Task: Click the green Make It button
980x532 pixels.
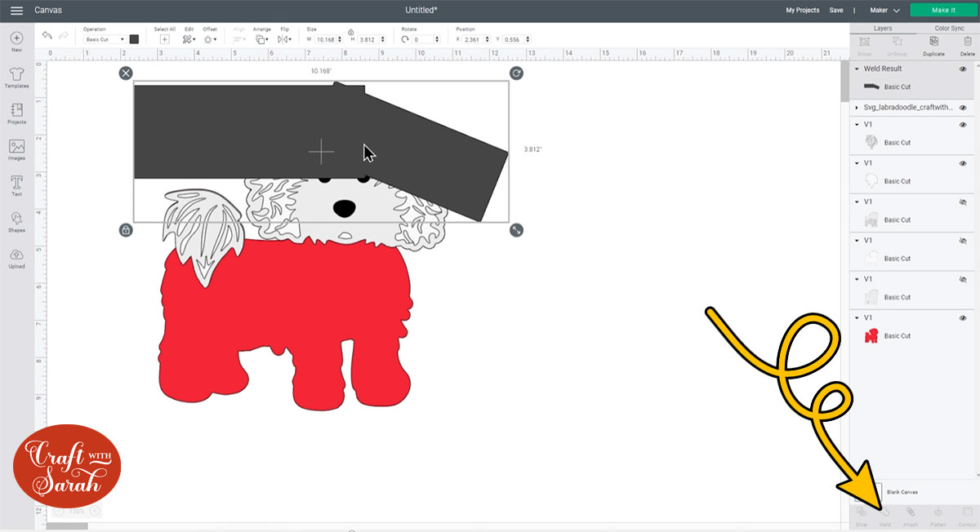Action: (943, 11)
